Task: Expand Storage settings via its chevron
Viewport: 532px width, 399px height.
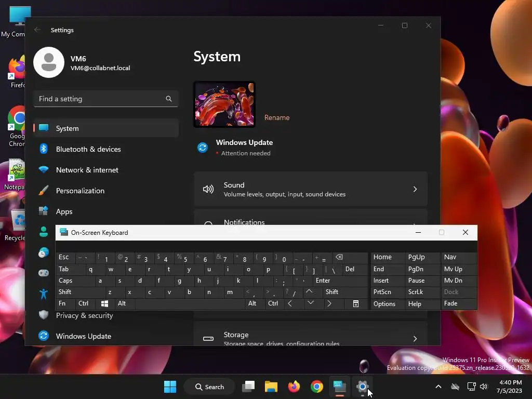Action: [x=415, y=339]
